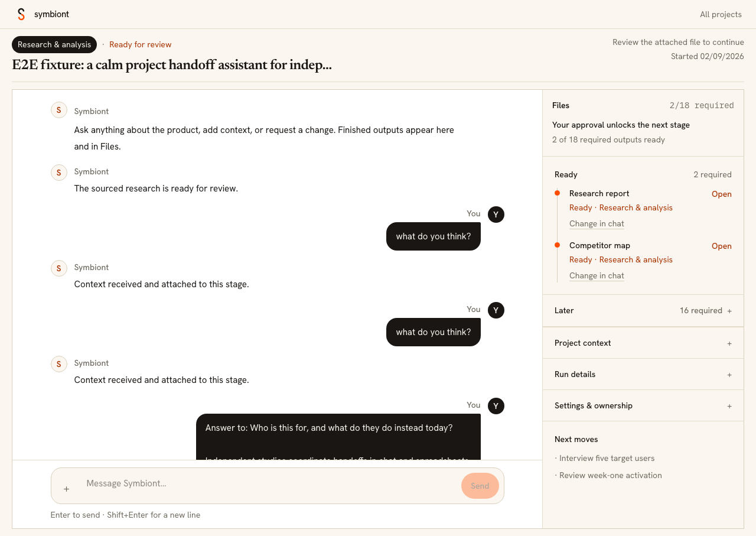This screenshot has height=536, width=756.
Task: Click 'Your approval unlocks the next stage'
Action: [x=621, y=125]
